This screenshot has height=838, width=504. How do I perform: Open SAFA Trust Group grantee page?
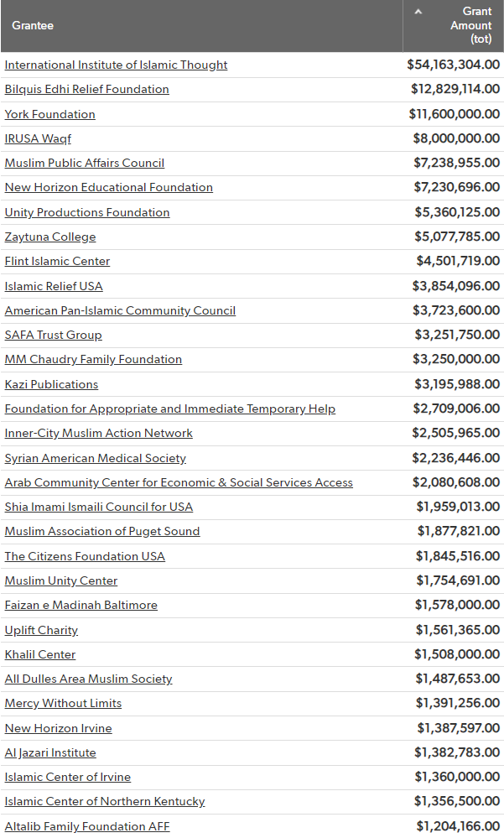(x=53, y=335)
